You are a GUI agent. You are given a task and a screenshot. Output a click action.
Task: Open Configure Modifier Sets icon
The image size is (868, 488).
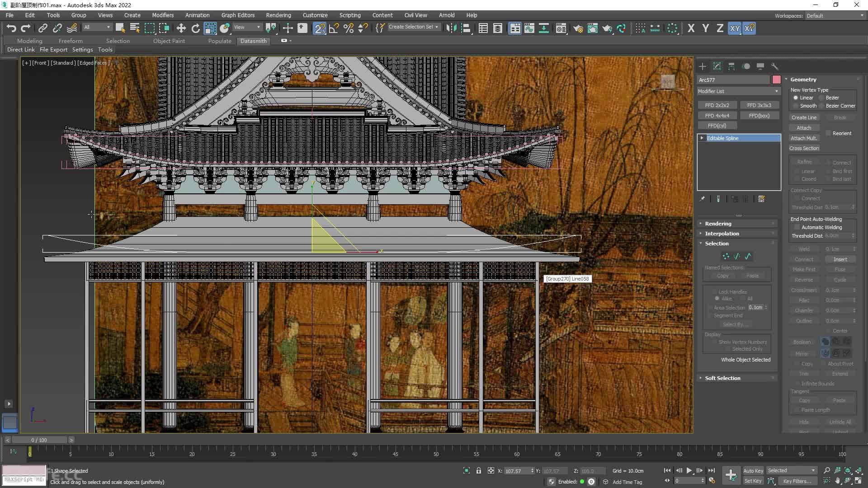pos(762,199)
